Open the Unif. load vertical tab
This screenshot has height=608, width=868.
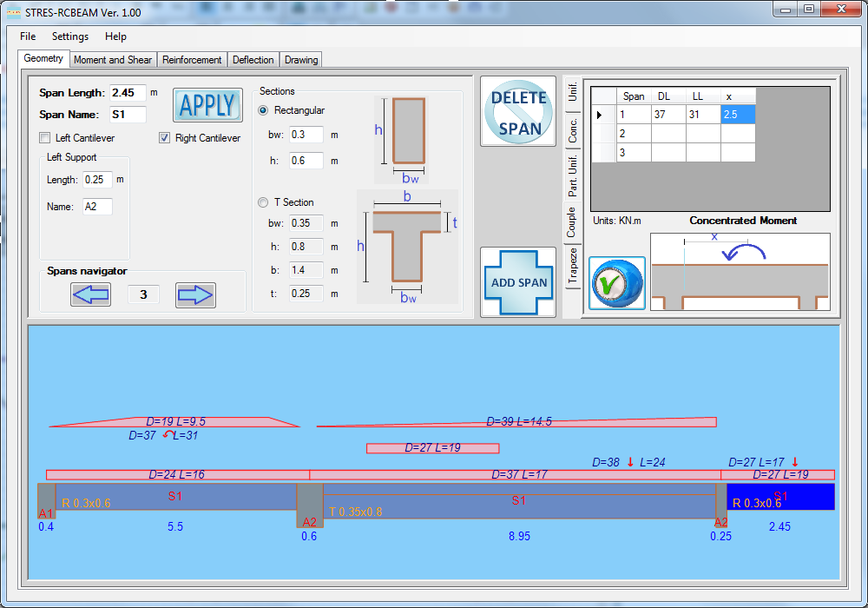(572, 91)
